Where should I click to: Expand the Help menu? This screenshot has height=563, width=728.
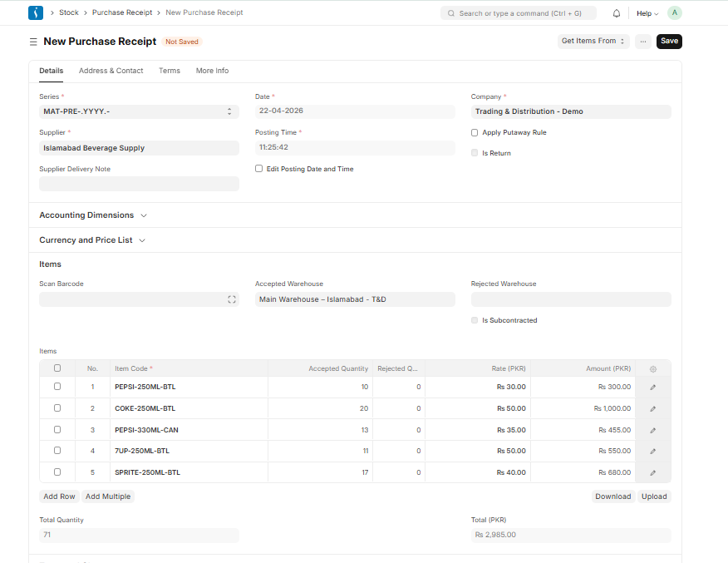coord(647,12)
